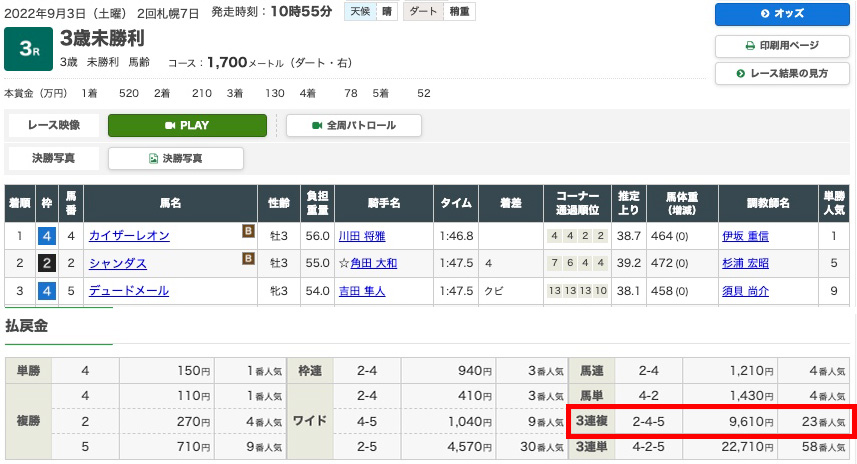This screenshot has width=857, height=464.
Task: Click the 58番人気 popularity cell
Action: click(x=824, y=447)
